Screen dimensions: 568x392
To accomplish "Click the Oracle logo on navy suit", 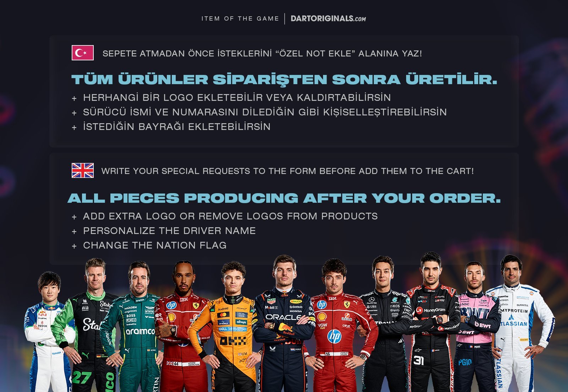I will (283, 317).
